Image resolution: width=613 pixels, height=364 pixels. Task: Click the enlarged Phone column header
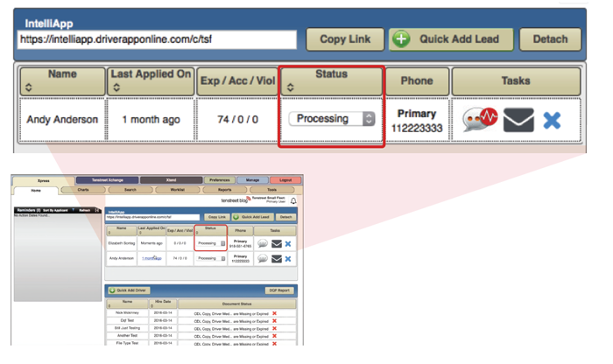(x=417, y=80)
